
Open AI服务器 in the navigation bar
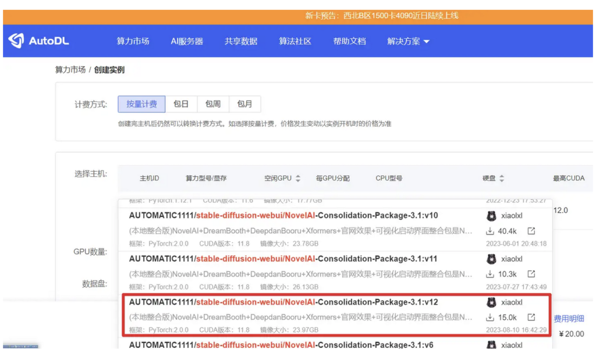pos(187,41)
